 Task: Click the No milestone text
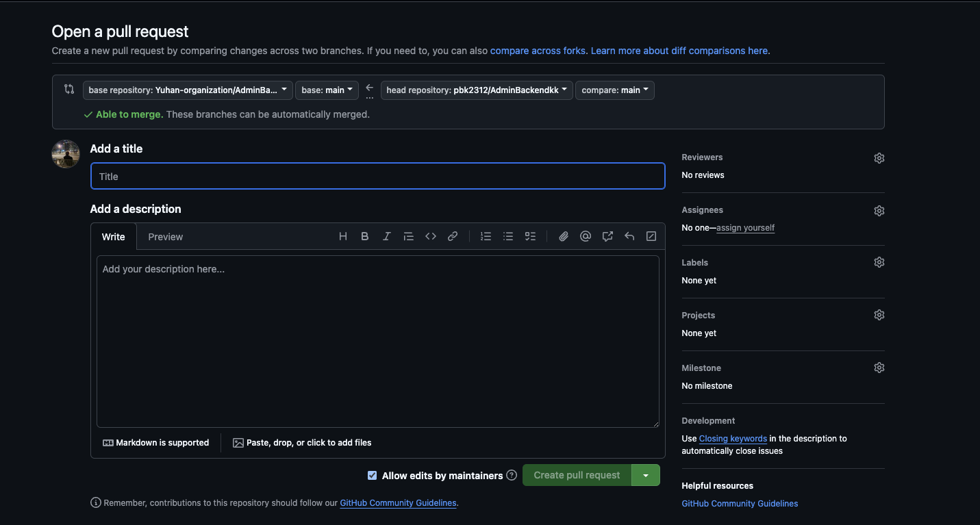707,386
